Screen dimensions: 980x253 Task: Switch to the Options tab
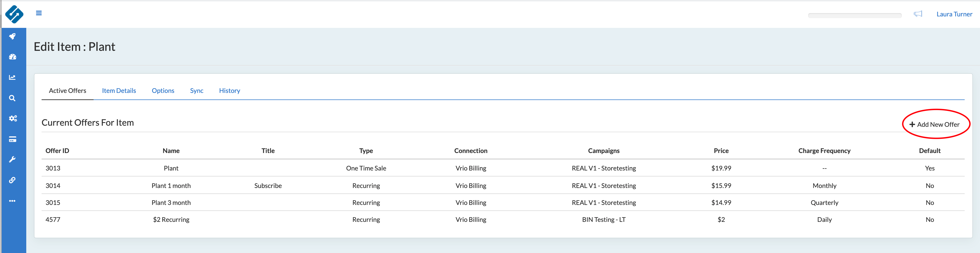(x=163, y=91)
